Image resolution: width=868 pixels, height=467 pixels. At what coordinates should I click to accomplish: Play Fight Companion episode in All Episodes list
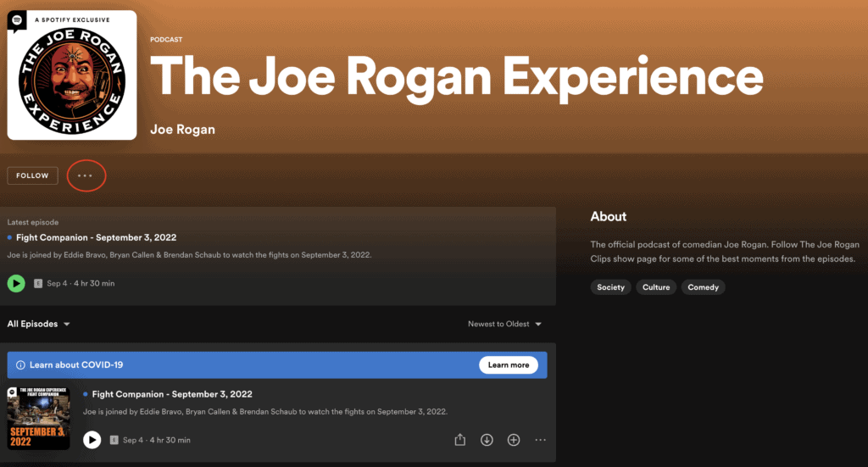(x=92, y=440)
